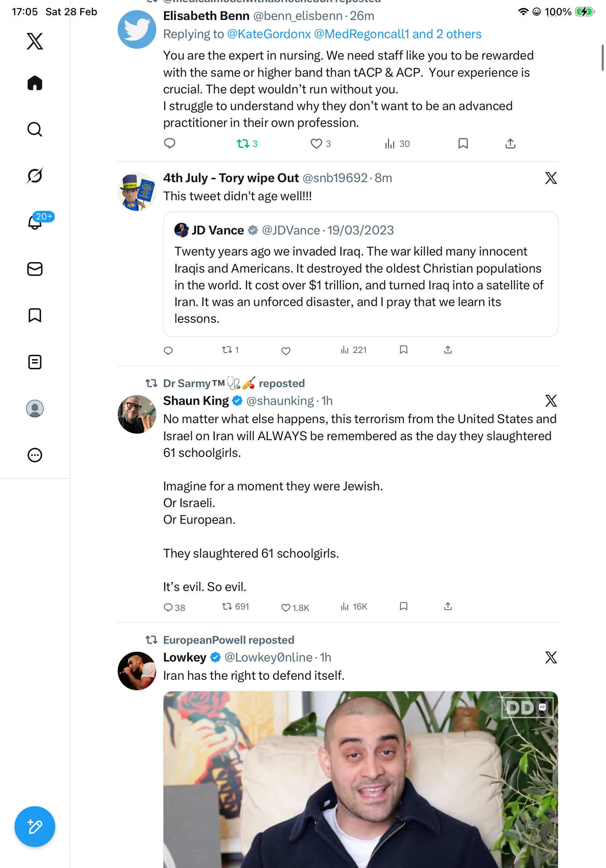Viewport: 606px width, 868px height.
Task: Open the Search magnifier in sidebar
Action: pos(35,129)
